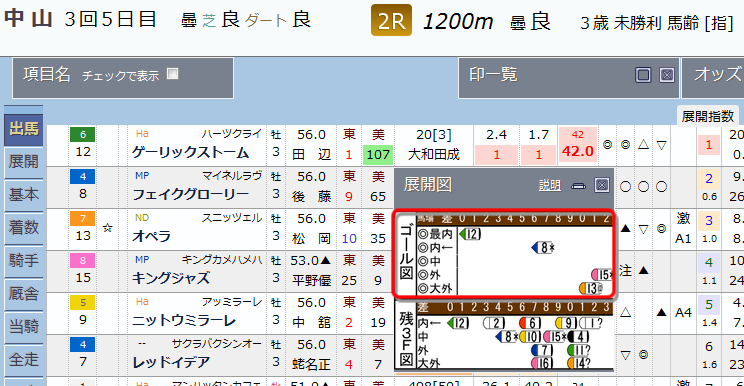This screenshot has height=386, width=744.
Task: Click blue gate badge 4 for フェイクグローリー
Action: (83, 176)
